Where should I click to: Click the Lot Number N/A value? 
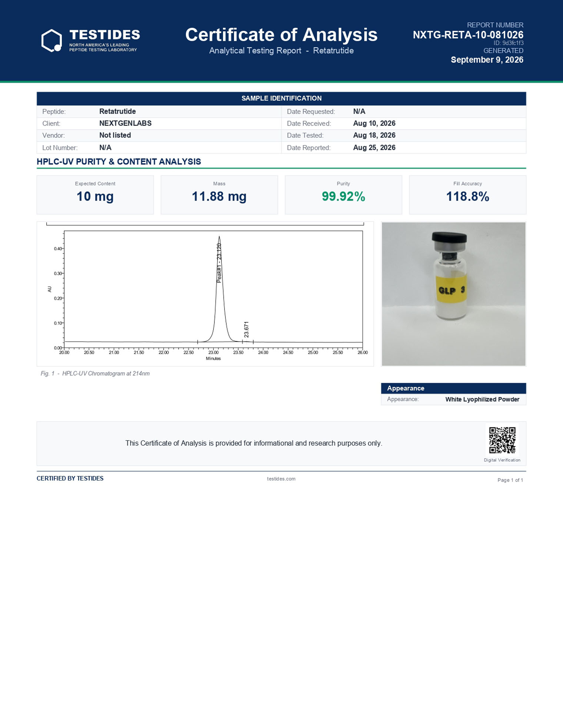click(x=105, y=147)
